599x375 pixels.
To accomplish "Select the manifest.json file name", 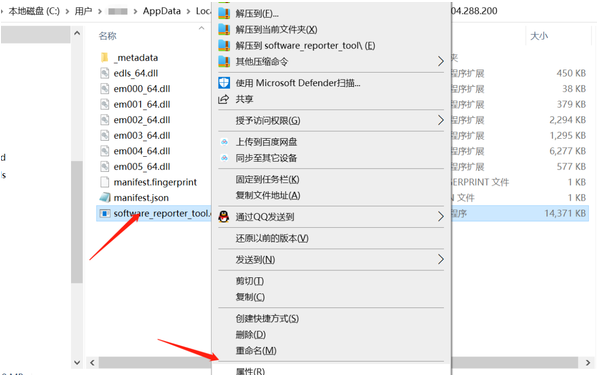I will 141,198.
